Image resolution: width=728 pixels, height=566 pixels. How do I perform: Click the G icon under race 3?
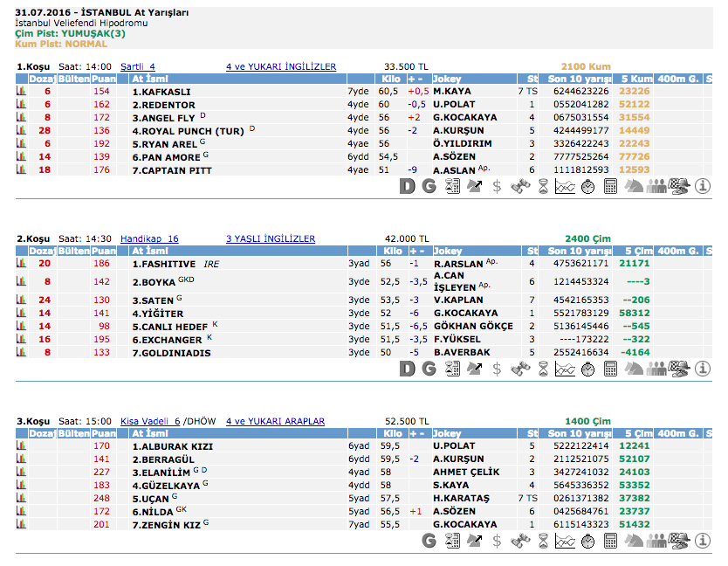pyautogui.click(x=429, y=540)
